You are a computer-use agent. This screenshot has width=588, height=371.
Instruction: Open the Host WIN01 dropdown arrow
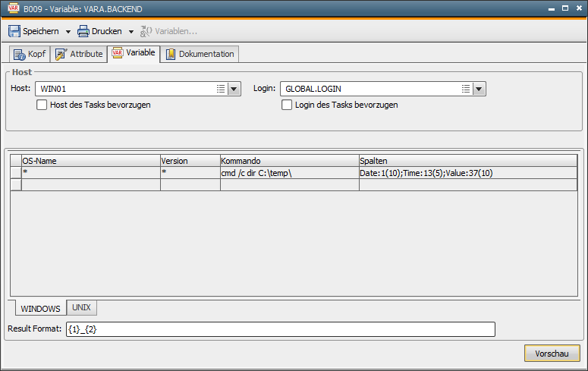click(x=234, y=89)
